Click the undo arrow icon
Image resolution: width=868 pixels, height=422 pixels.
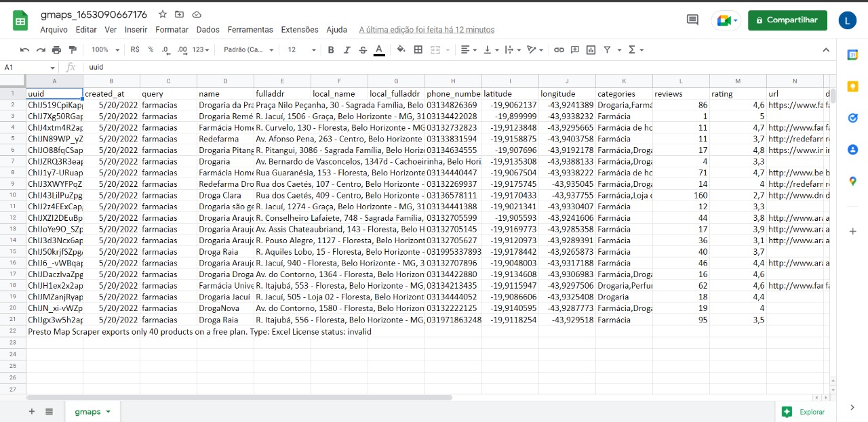[25, 49]
